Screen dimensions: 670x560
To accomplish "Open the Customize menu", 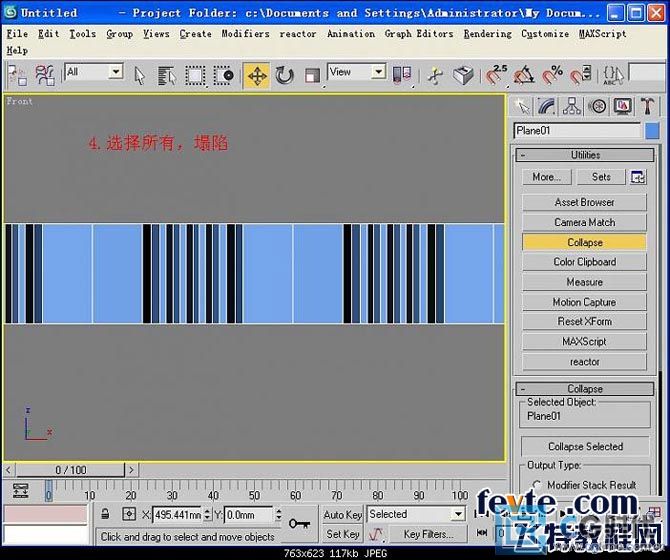I will 545,34.
